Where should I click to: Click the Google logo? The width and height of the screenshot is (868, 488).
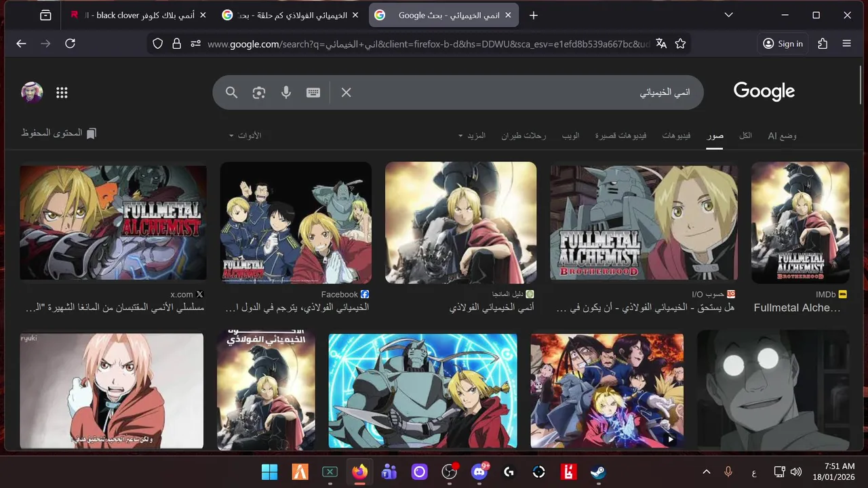tap(764, 91)
